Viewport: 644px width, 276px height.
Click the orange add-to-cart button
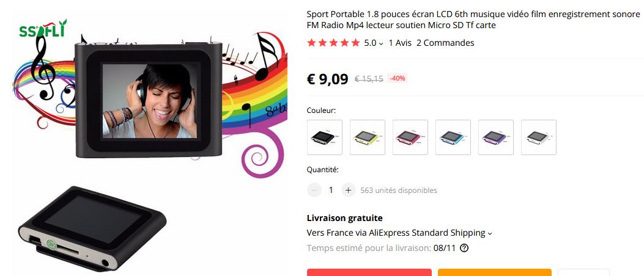pos(495,273)
